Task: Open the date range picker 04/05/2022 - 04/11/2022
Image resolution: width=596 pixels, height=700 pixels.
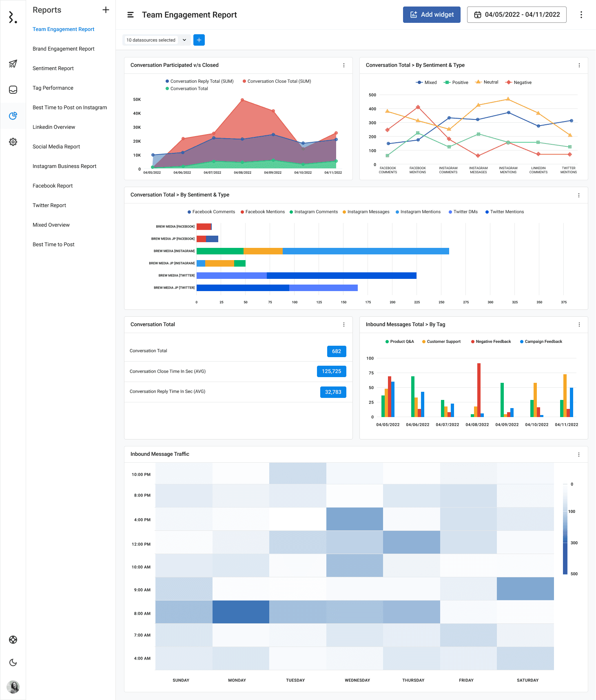Action: click(516, 15)
